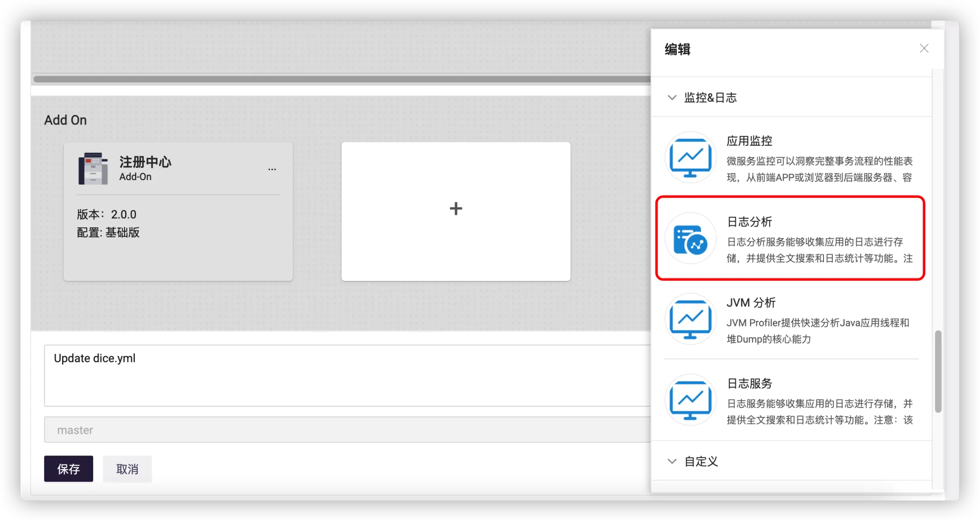Click the 日志服务 monitor icon
Viewport: 980px width, 521px height.
690,400
